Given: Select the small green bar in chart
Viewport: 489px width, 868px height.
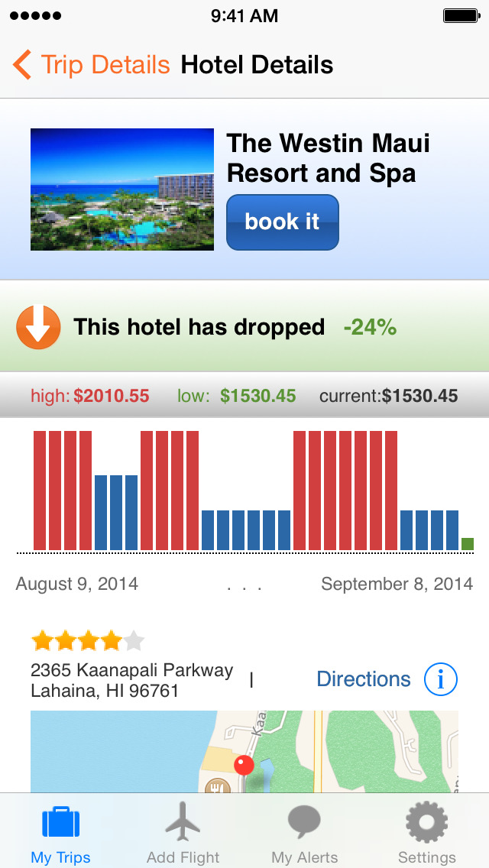Looking at the screenshot, I should coord(468,543).
